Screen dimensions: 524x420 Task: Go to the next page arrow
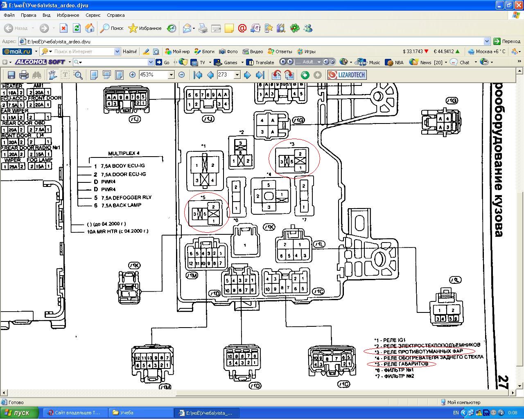pyautogui.click(x=247, y=75)
